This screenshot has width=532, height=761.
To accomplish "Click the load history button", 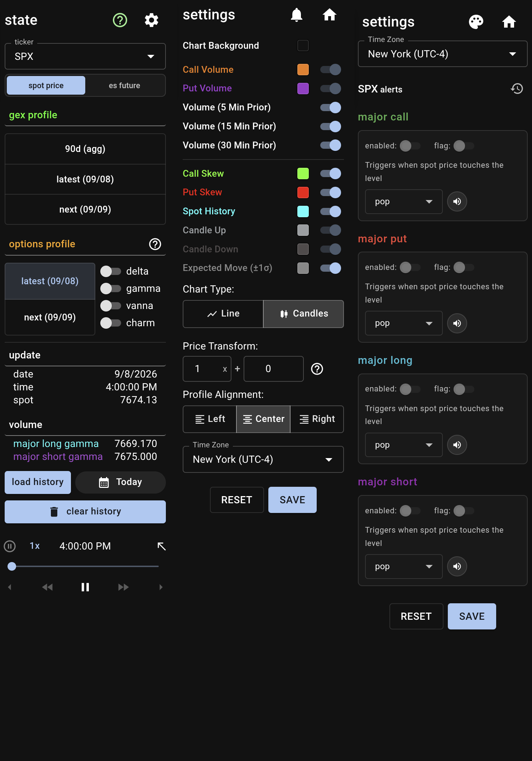I will click(x=38, y=482).
